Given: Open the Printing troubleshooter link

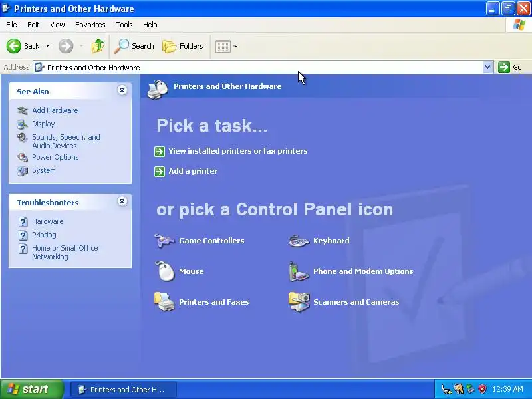Looking at the screenshot, I should (44, 235).
